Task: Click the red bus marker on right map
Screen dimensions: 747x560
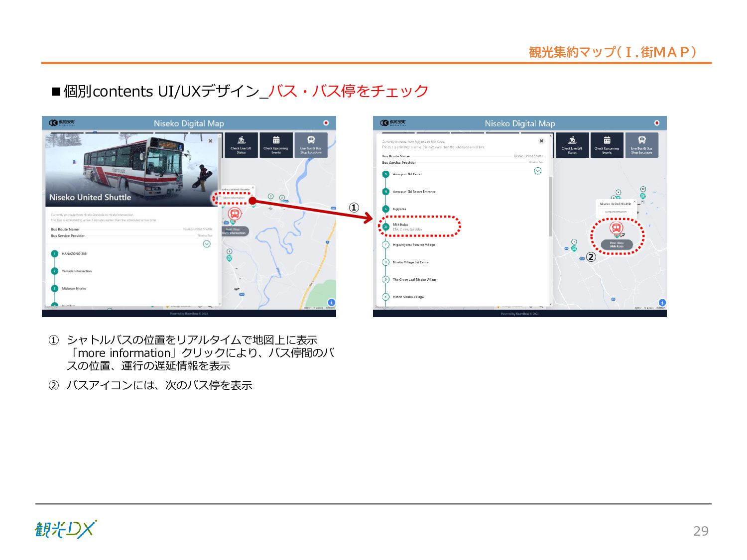Action: pyautogui.click(x=617, y=228)
